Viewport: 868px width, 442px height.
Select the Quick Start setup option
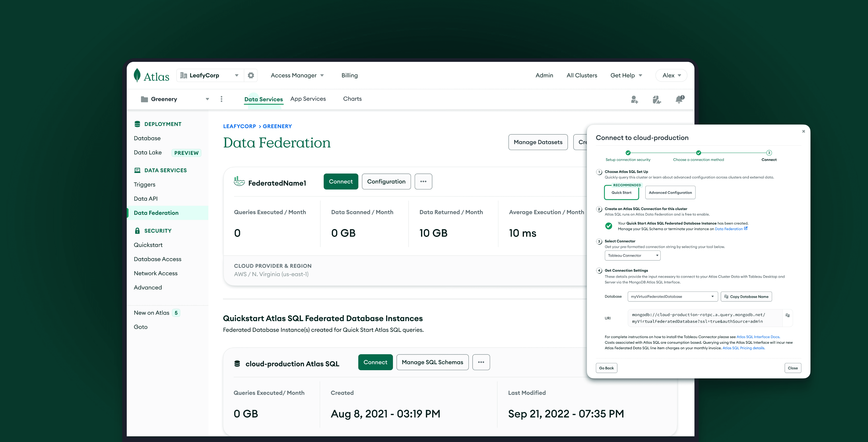click(x=621, y=193)
